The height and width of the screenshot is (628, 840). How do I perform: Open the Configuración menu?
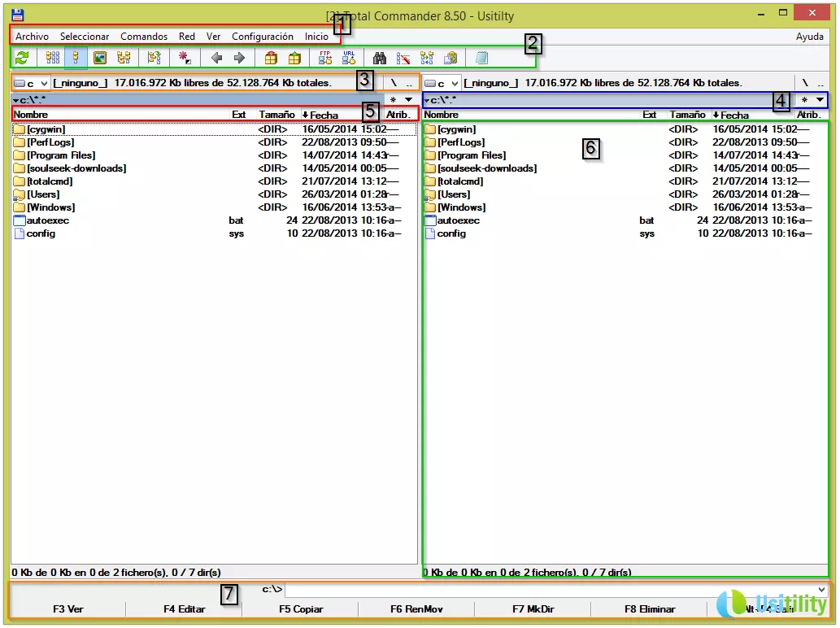(x=262, y=37)
